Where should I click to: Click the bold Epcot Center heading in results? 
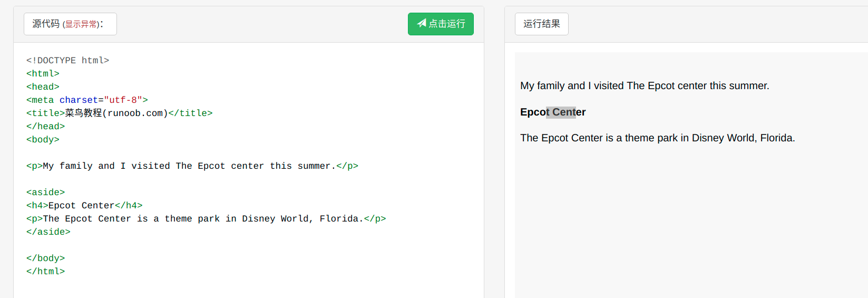[553, 112]
